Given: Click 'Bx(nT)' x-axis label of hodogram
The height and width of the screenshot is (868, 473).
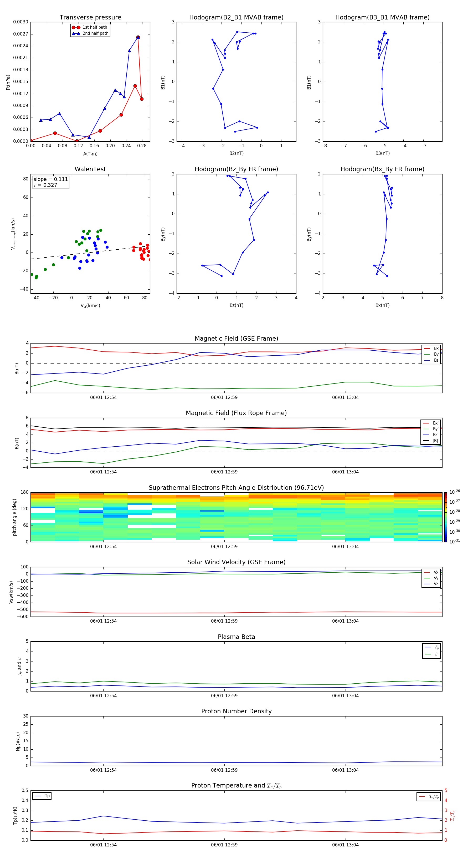Looking at the screenshot, I should tap(382, 305).
